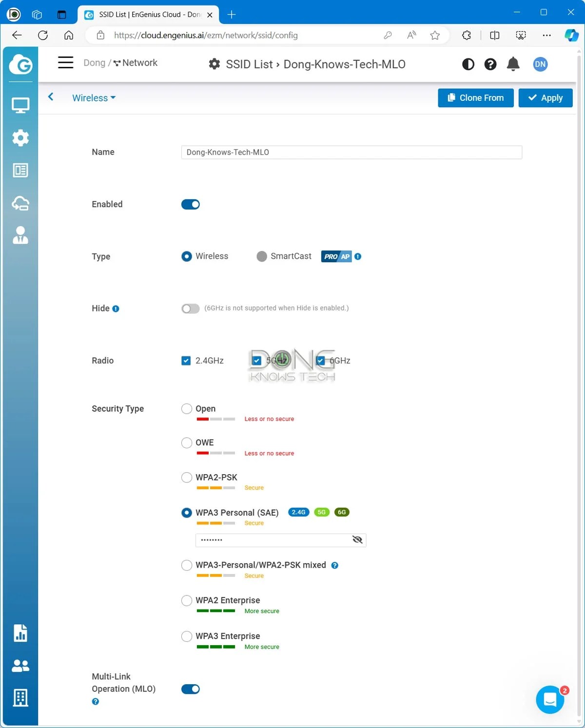Click the browser refresh icon

click(x=43, y=35)
